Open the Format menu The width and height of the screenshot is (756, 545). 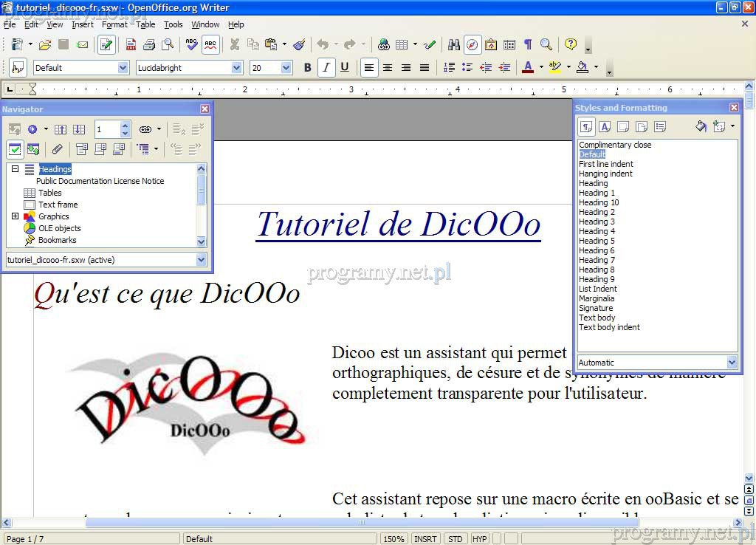click(x=114, y=24)
